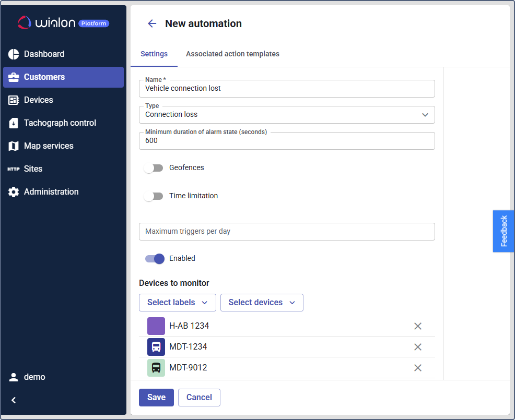
Task: Disable the Enabled switch
Action: pos(155,259)
